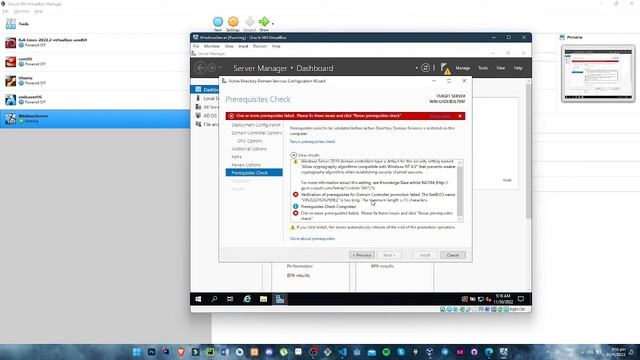Go to Deployment Configuration wizard step
Screen dimensions: 640x360
pyautogui.click(x=256, y=125)
